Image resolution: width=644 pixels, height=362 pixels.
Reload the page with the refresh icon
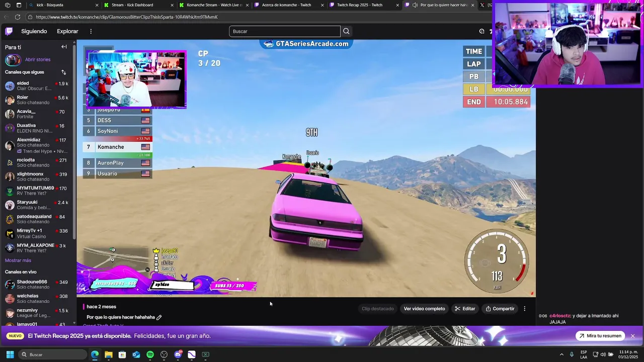pyautogui.click(x=18, y=17)
